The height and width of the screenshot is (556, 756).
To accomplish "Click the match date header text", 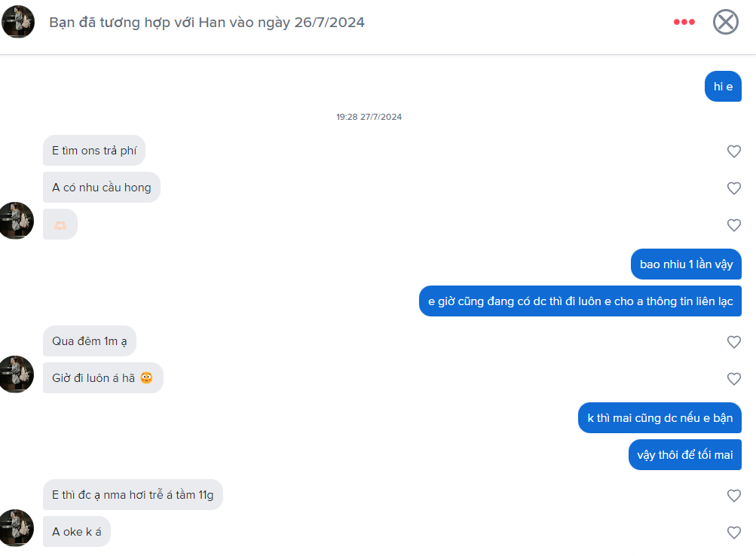I will tap(207, 23).
